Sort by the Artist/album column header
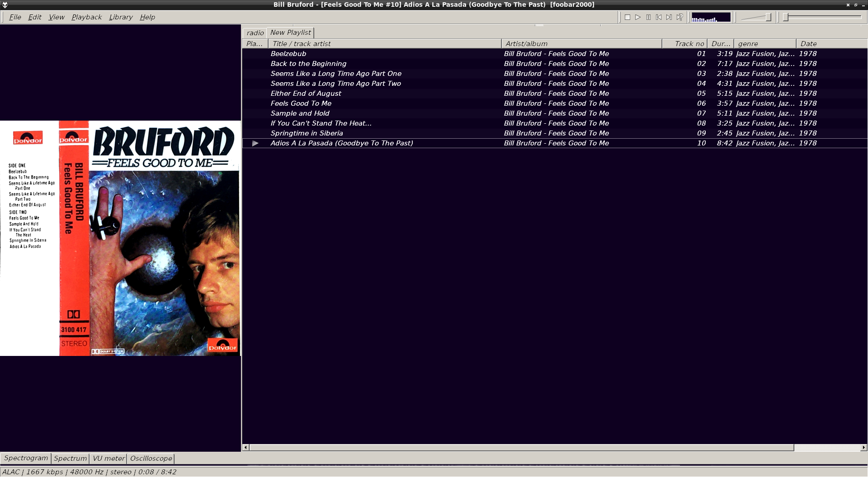 tap(582, 44)
